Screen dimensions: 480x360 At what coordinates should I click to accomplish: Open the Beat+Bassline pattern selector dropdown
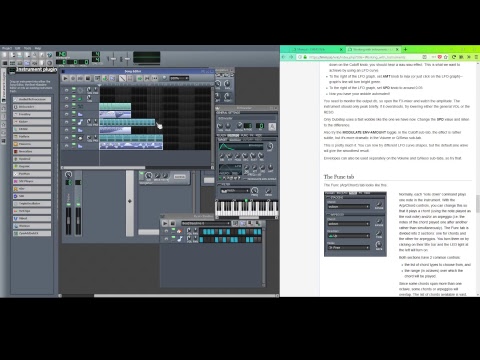[x=206, y=223]
